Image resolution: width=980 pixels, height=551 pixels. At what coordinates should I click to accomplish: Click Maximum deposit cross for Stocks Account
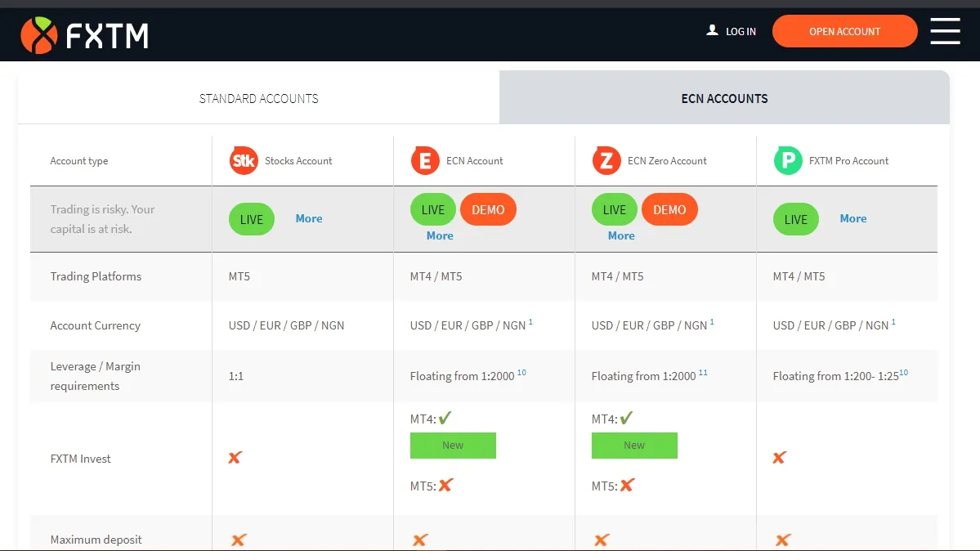pos(239,540)
